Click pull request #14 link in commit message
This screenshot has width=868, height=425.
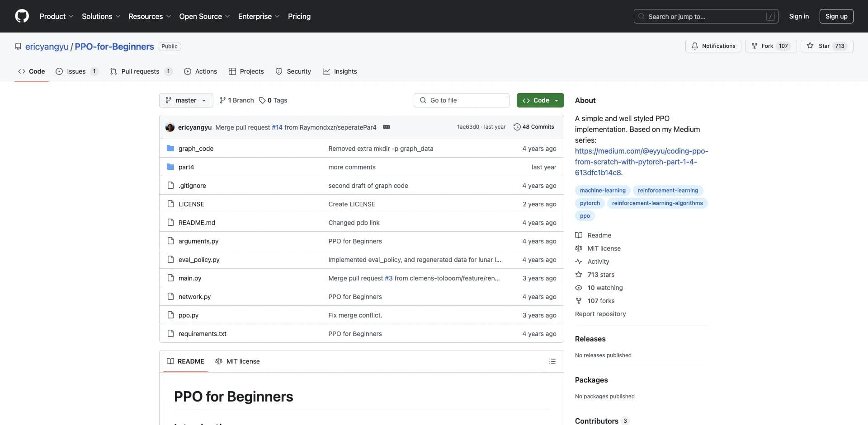pos(277,127)
